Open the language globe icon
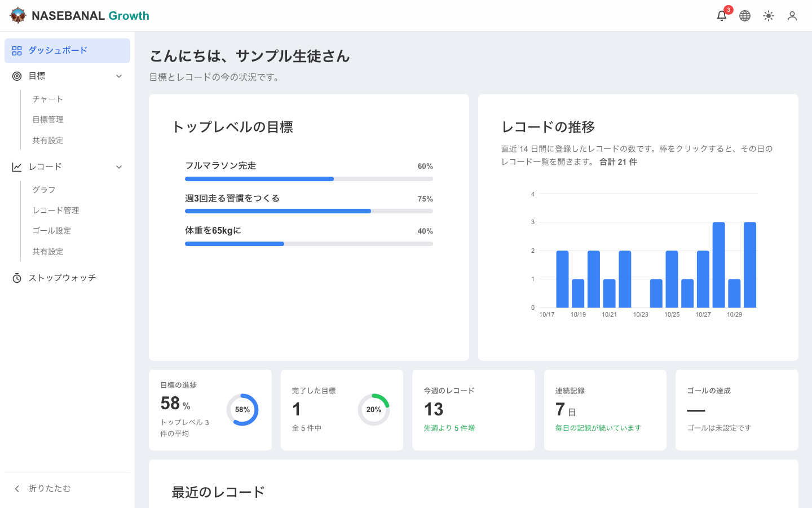Image resolution: width=812 pixels, height=508 pixels. point(745,16)
